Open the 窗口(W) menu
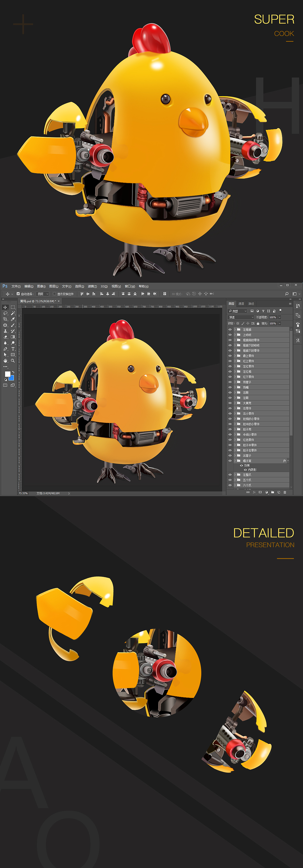This screenshot has width=303, height=868. pyautogui.click(x=130, y=286)
